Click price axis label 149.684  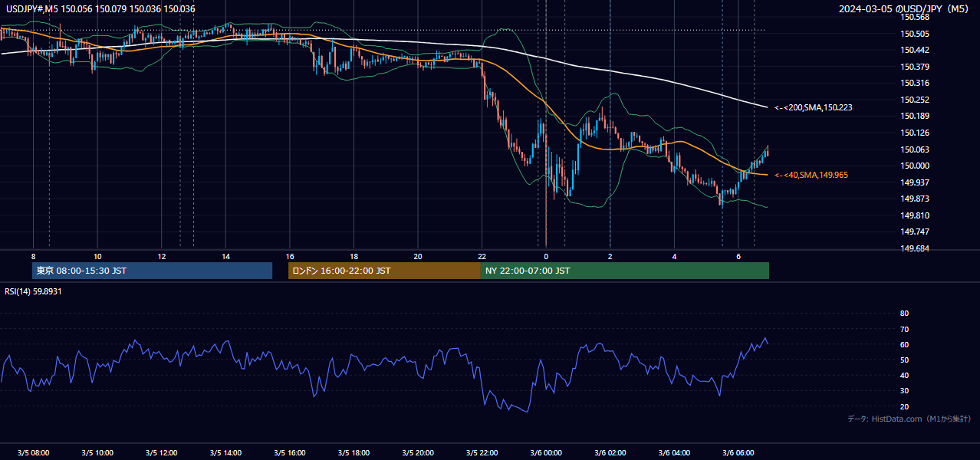click(x=915, y=248)
